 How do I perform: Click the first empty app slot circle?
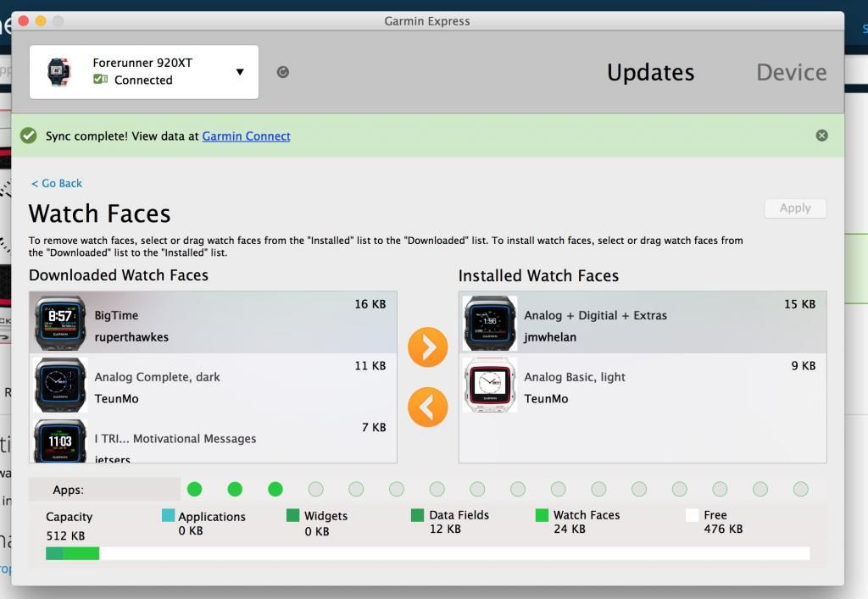pos(315,489)
